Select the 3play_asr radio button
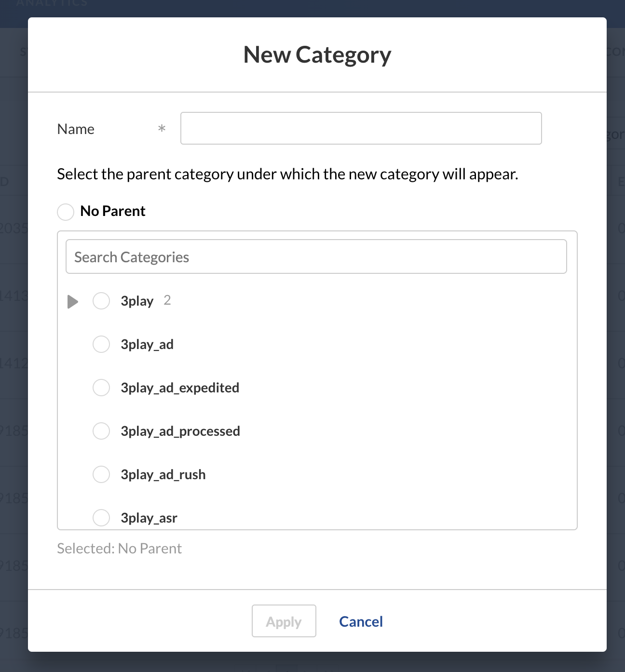This screenshot has height=672, width=625. tap(101, 518)
